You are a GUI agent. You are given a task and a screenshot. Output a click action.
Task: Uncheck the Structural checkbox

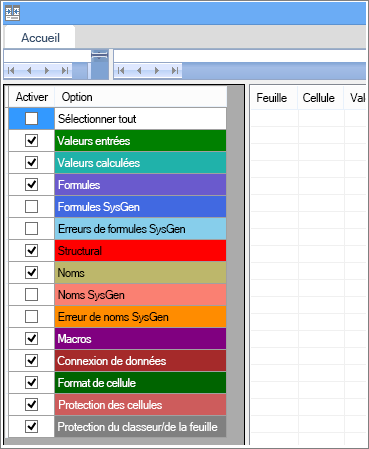[31, 250]
